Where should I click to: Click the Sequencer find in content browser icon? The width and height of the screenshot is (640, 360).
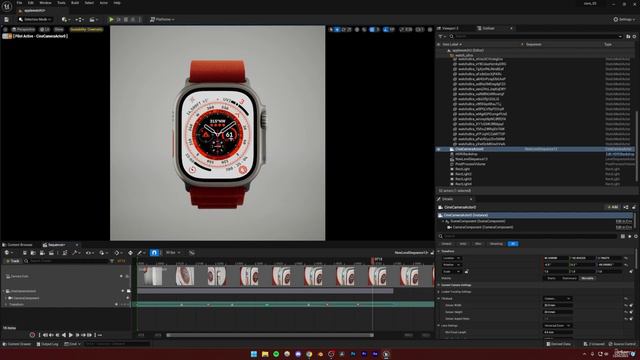click(33, 253)
